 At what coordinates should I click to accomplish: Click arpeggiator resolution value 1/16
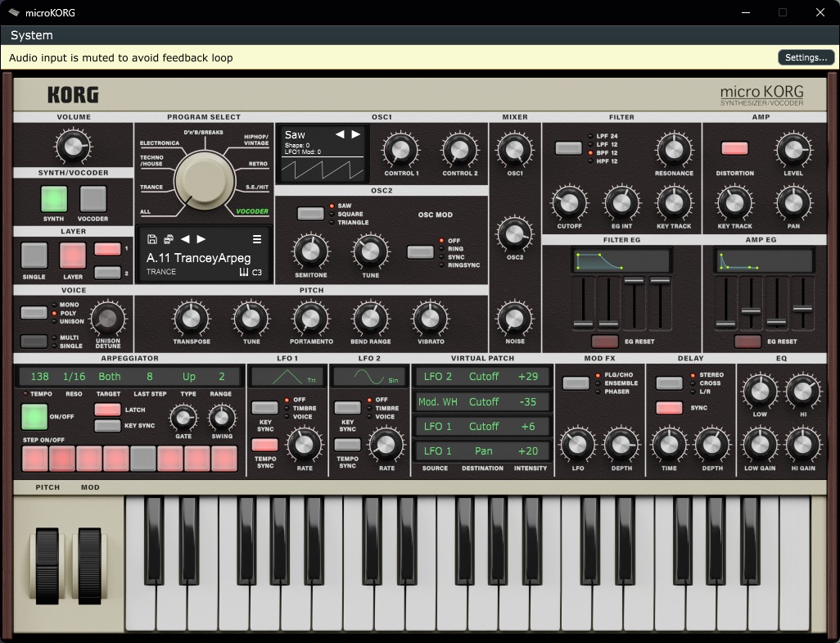click(74, 377)
